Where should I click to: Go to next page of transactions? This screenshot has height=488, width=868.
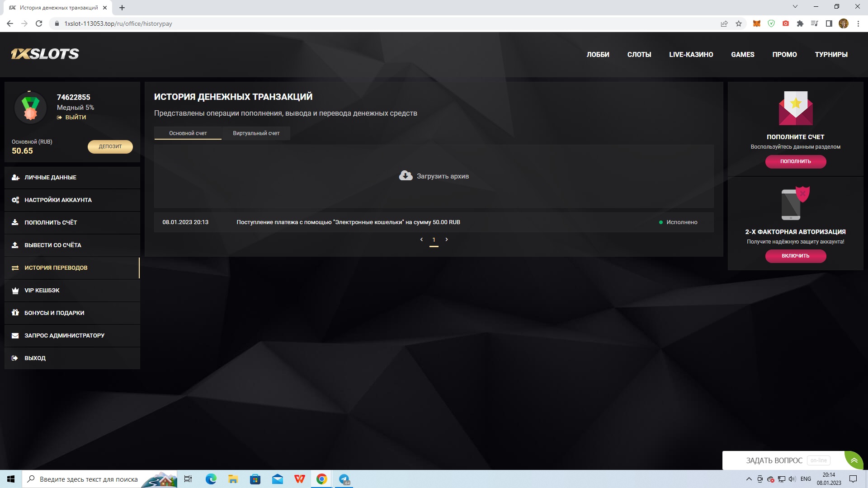447,239
